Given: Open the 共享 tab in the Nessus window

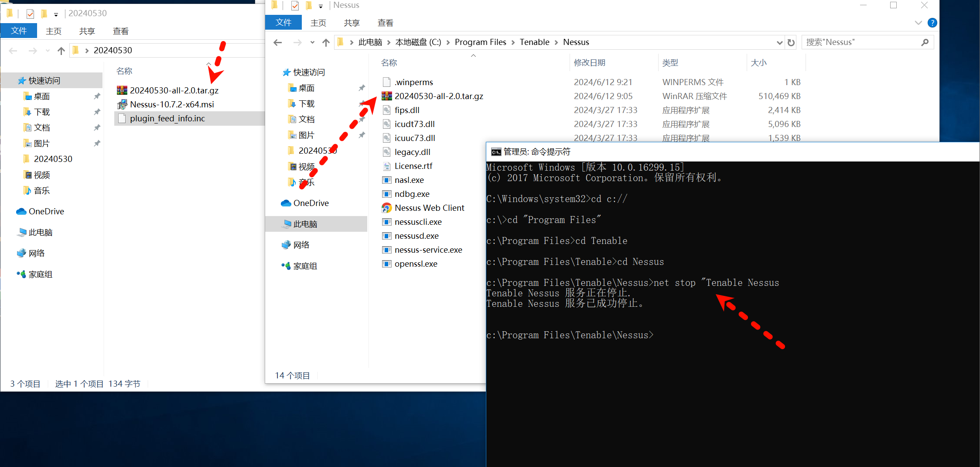Looking at the screenshot, I should pyautogui.click(x=352, y=23).
